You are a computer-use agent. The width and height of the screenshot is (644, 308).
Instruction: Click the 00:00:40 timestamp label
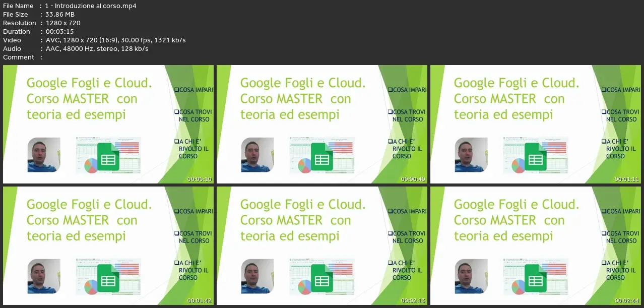413,179
